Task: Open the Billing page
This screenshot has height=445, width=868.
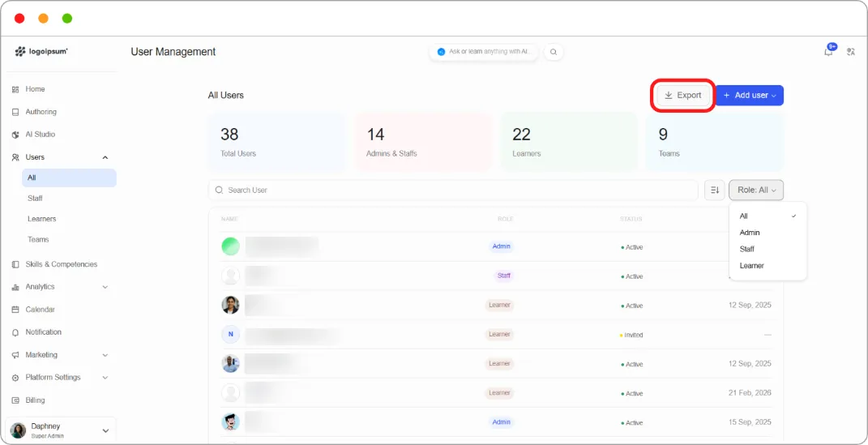Action: [x=35, y=400]
